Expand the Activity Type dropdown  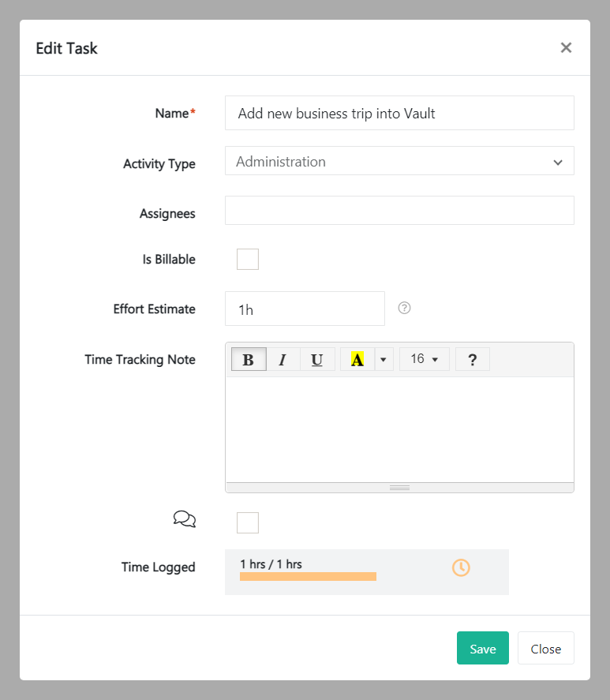pyautogui.click(x=399, y=161)
